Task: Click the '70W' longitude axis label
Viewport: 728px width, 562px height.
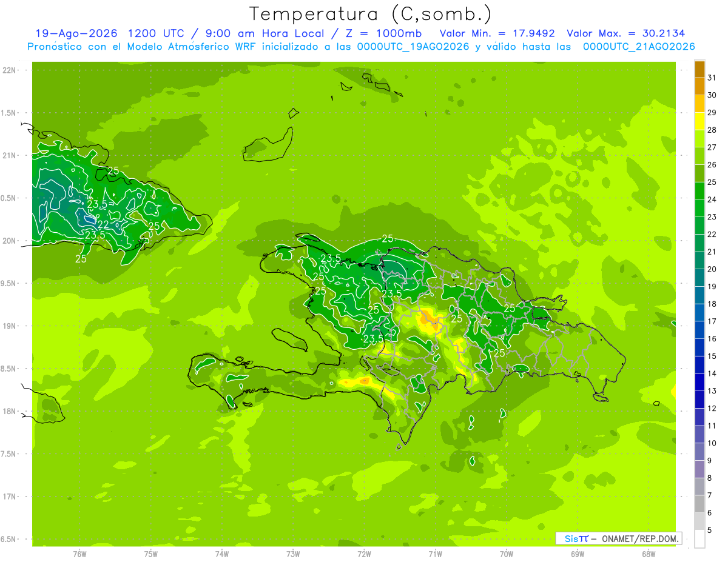Action: [x=507, y=554]
